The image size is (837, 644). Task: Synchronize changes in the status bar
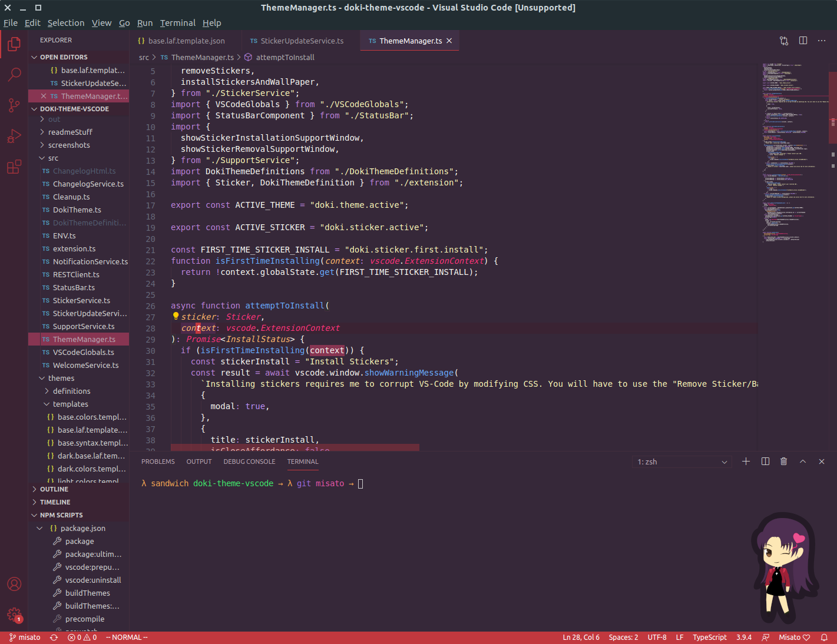pyautogui.click(x=54, y=638)
